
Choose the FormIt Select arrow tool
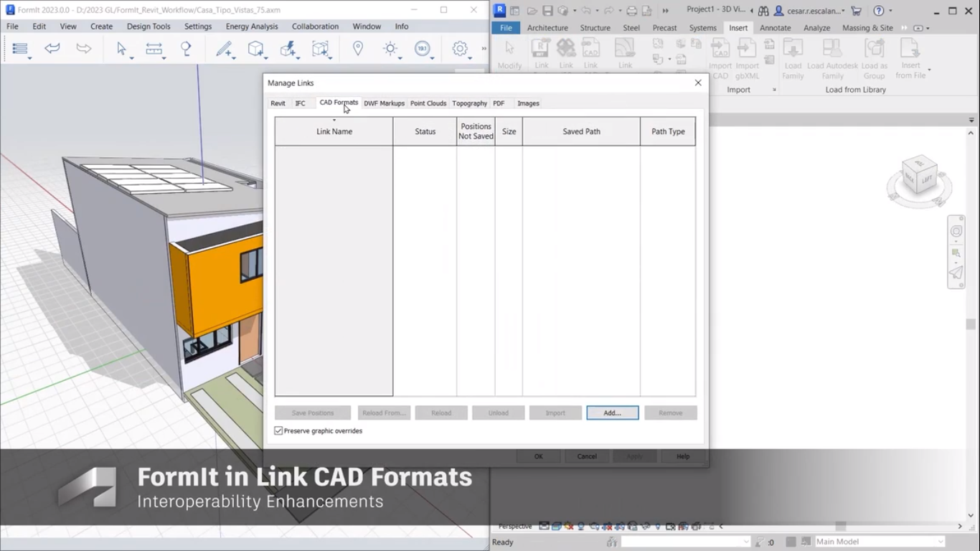point(121,48)
